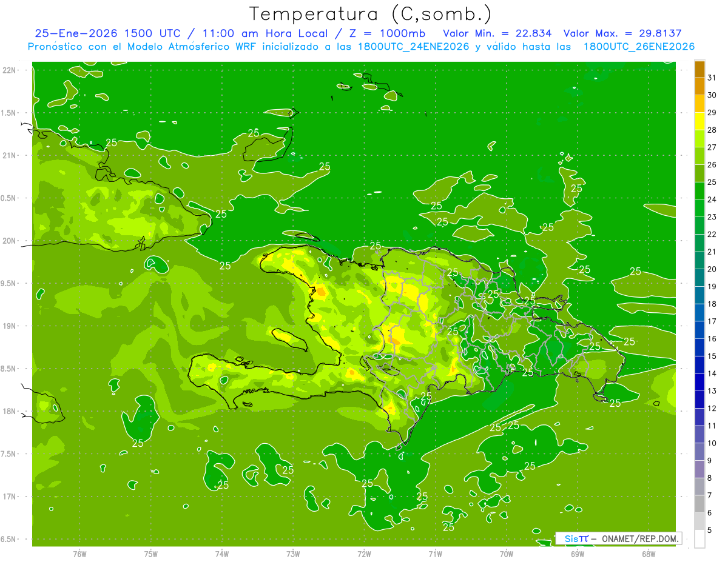The width and height of the screenshot is (728, 562).
Task: Click the teal legend swatch between 19 and 20
Action: (699, 278)
